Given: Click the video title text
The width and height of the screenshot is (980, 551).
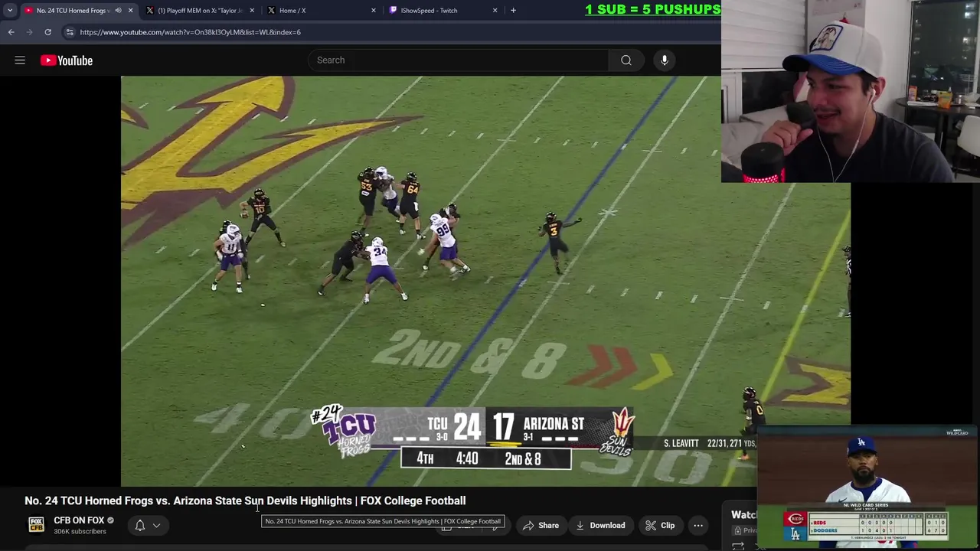Looking at the screenshot, I should pos(245,500).
